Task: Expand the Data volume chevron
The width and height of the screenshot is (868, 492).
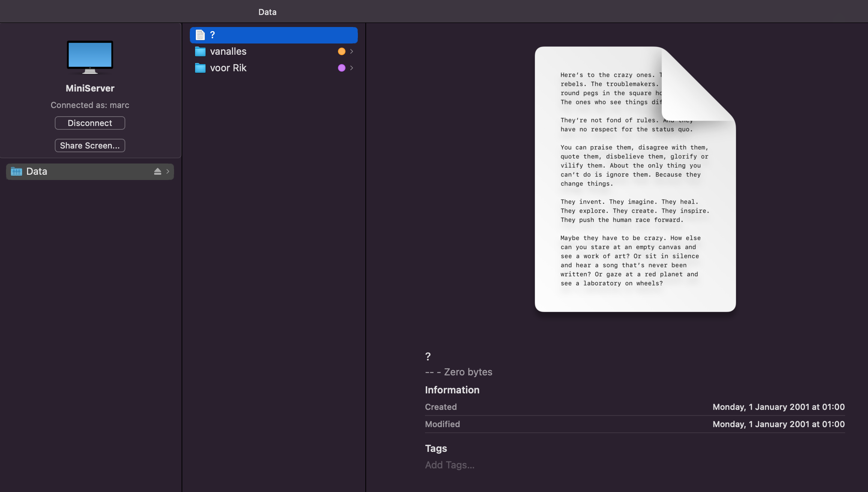Action: coord(168,171)
